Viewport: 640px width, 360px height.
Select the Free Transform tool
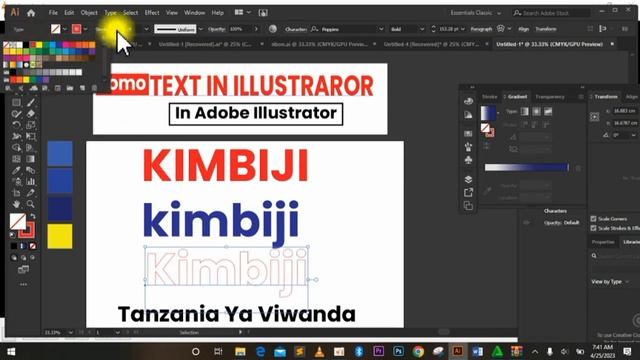coord(31,136)
